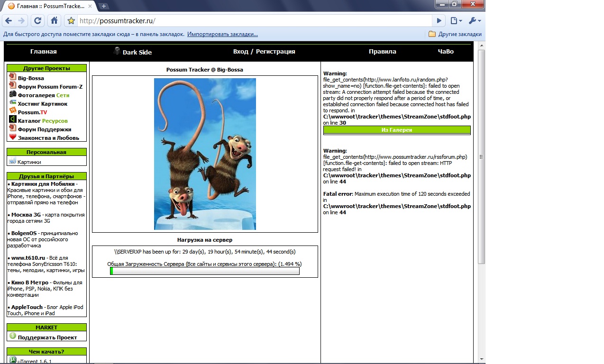Open the Форум Possum Forum-Z link
The image size is (604, 364).
tap(50, 87)
